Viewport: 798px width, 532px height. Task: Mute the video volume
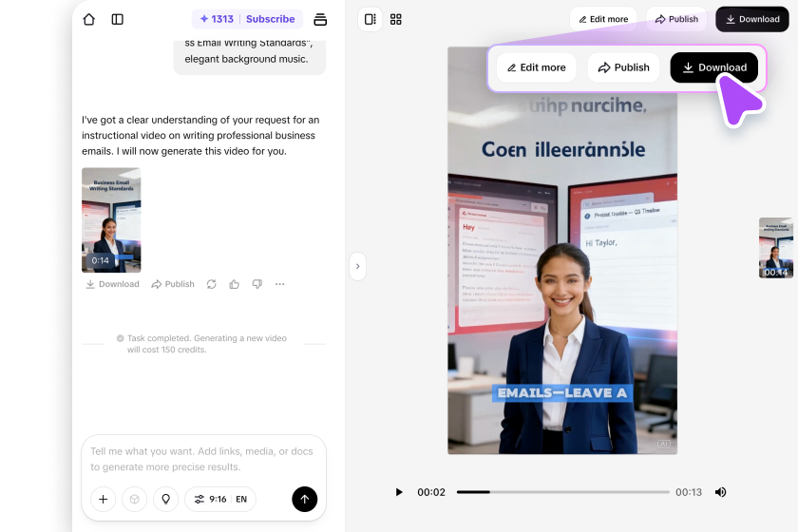(x=720, y=492)
